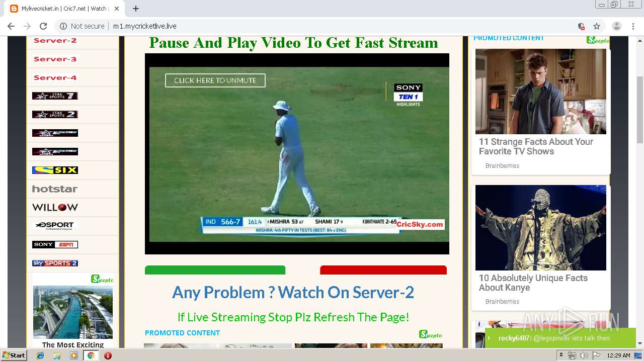Screen dimensions: 644x362
Task: Open the red Opera taskbar icon
Action: pos(108,355)
